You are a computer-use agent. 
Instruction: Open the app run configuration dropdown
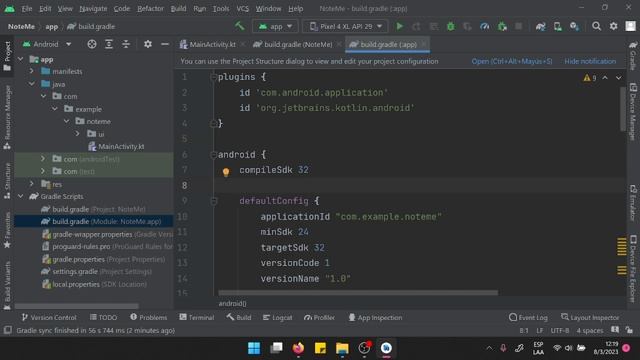click(x=276, y=26)
